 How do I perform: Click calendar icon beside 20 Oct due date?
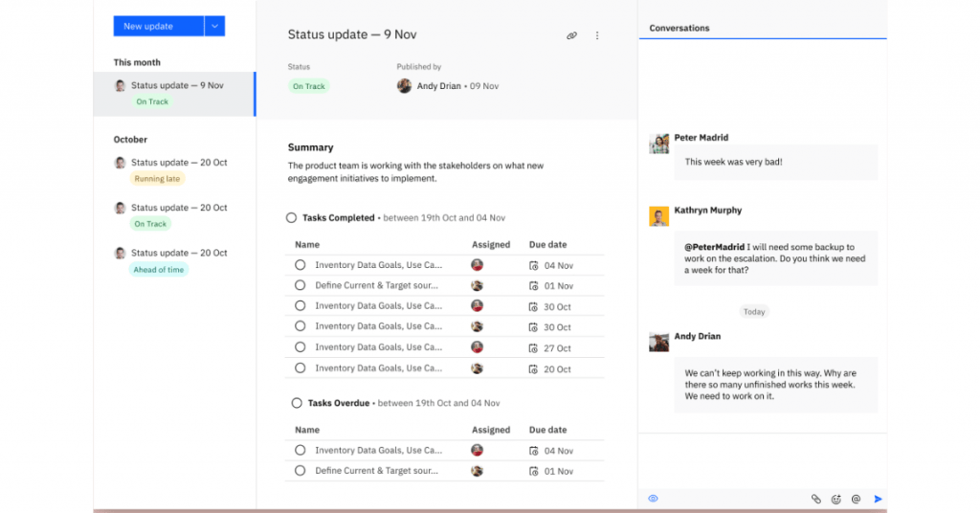tap(533, 368)
